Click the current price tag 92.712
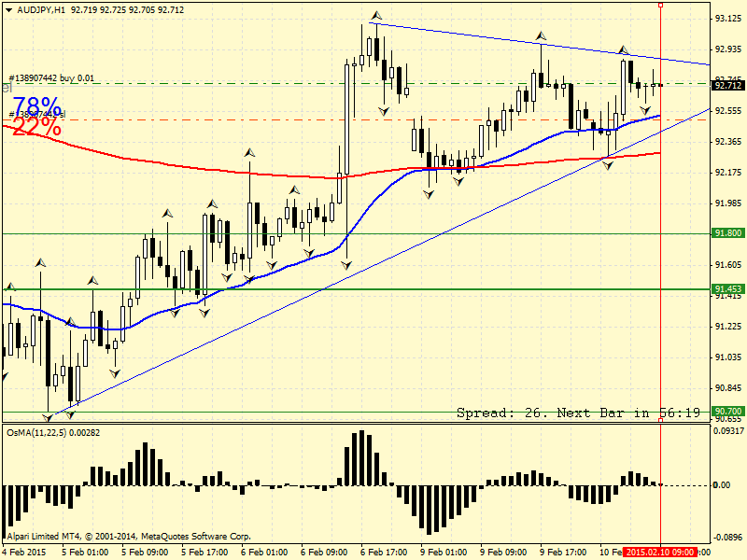The height and width of the screenshot is (560, 747). [x=728, y=85]
